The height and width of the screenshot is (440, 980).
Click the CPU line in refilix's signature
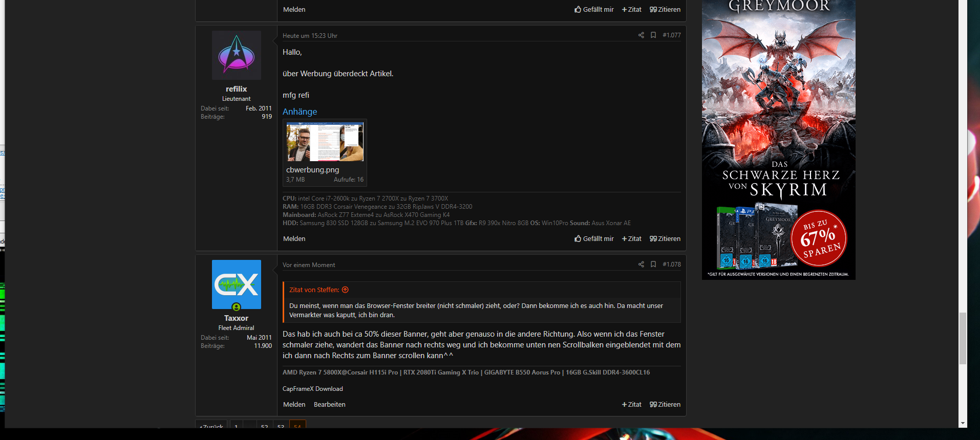[365, 199]
